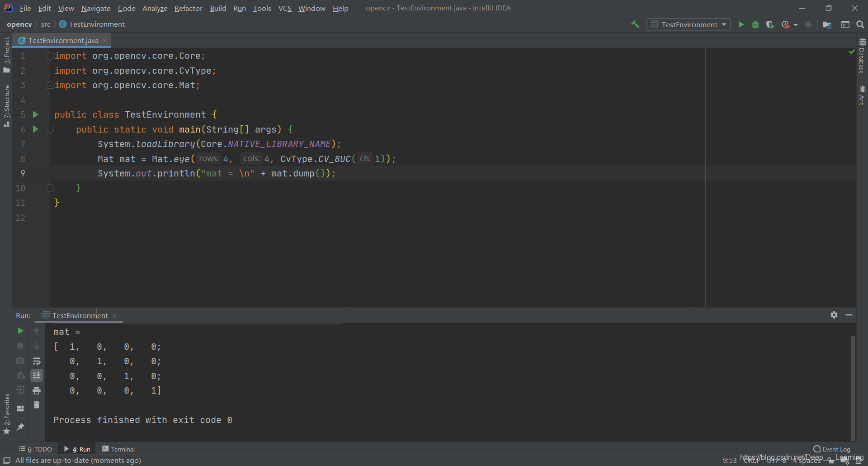Click cursor position 9:53 in status bar
This screenshot has width=868, height=466.
(x=729, y=461)
